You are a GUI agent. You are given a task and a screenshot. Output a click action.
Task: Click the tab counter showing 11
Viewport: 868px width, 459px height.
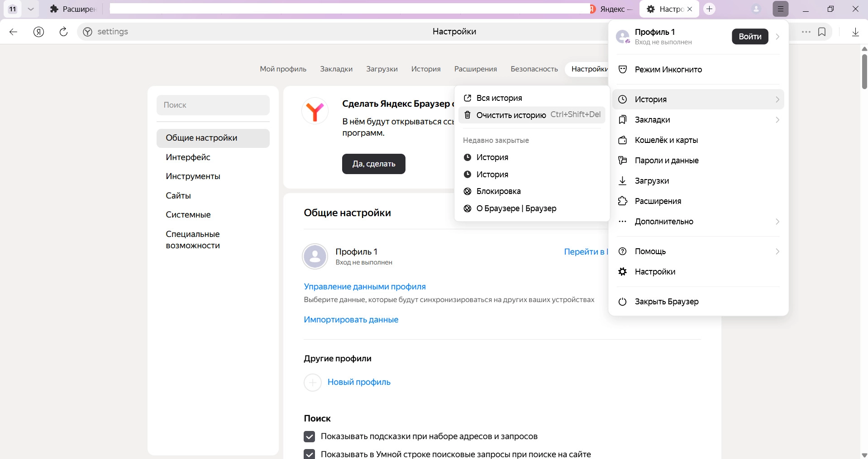[x=13, y=9]
